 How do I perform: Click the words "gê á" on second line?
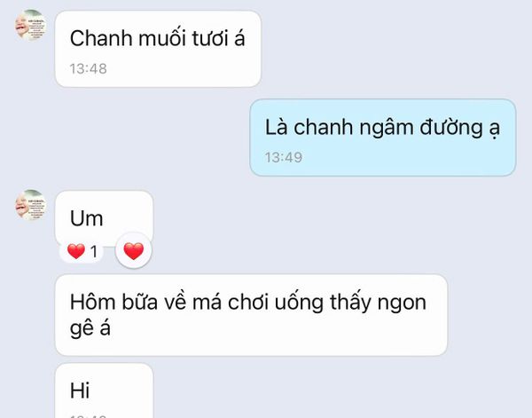[x=90, y=328]
